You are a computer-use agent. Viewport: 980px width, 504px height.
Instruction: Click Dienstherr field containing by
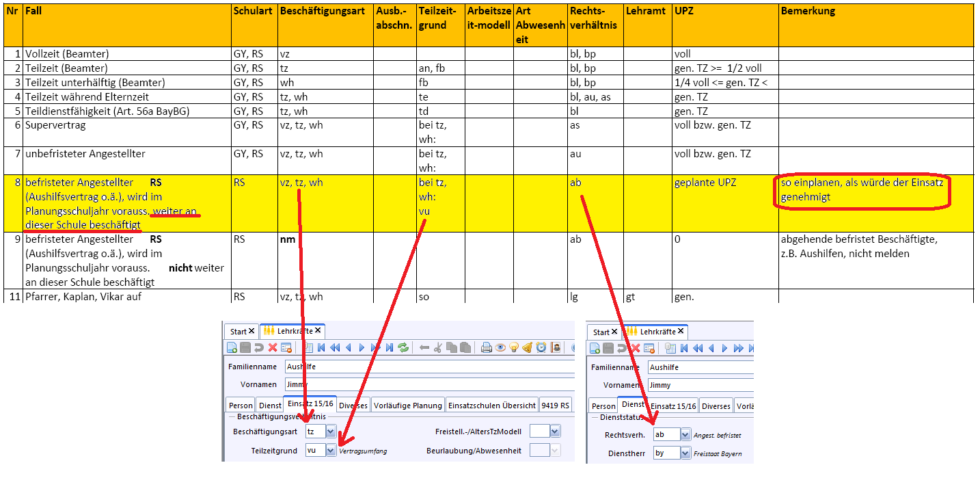[667, 453]
